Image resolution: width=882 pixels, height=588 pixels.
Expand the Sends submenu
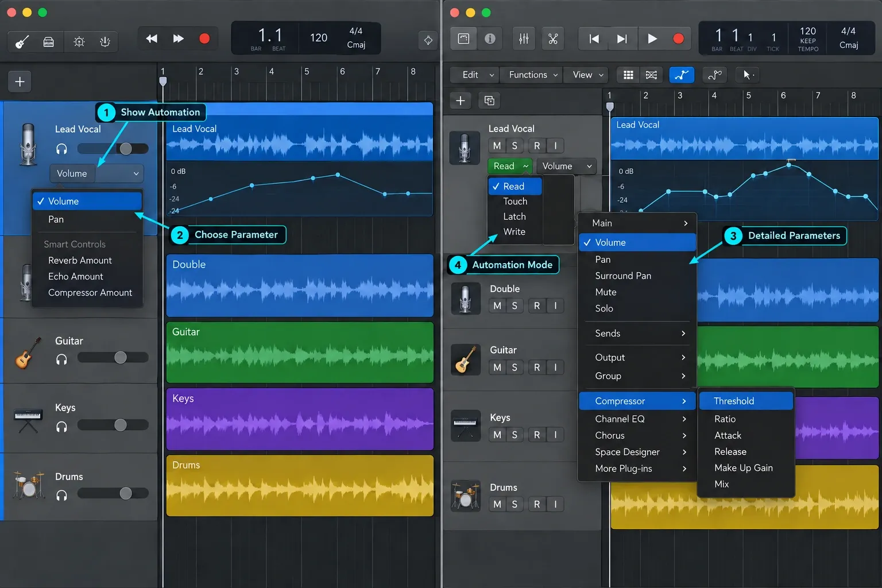pos(637,333)
